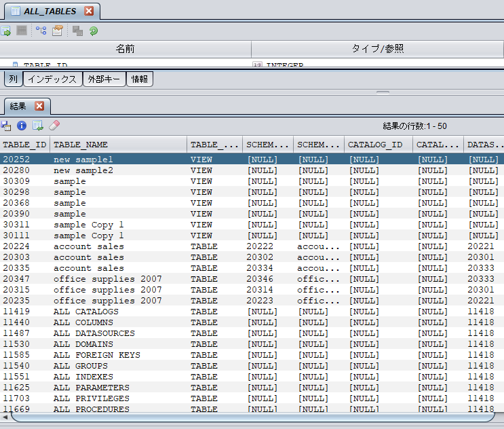Select TABLE_ID cell 20368
504x429 pixels.
pyautogui.click(x=24, y=203)
